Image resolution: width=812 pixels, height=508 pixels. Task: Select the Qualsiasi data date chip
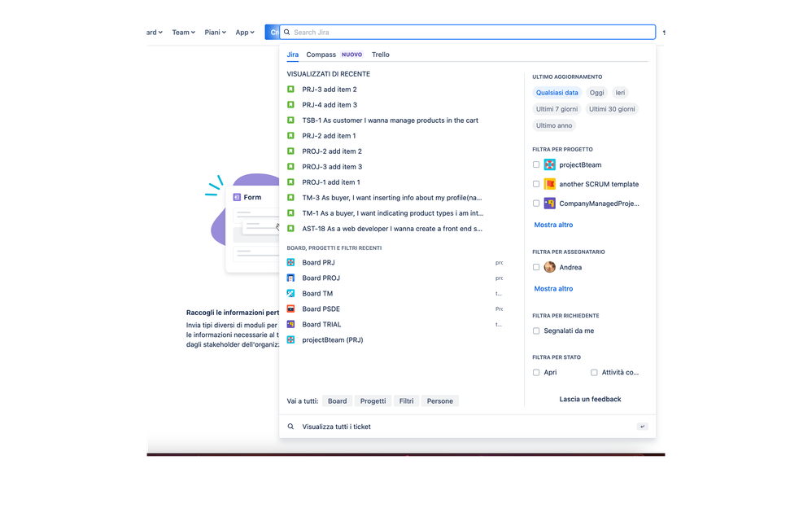[557, 93]
